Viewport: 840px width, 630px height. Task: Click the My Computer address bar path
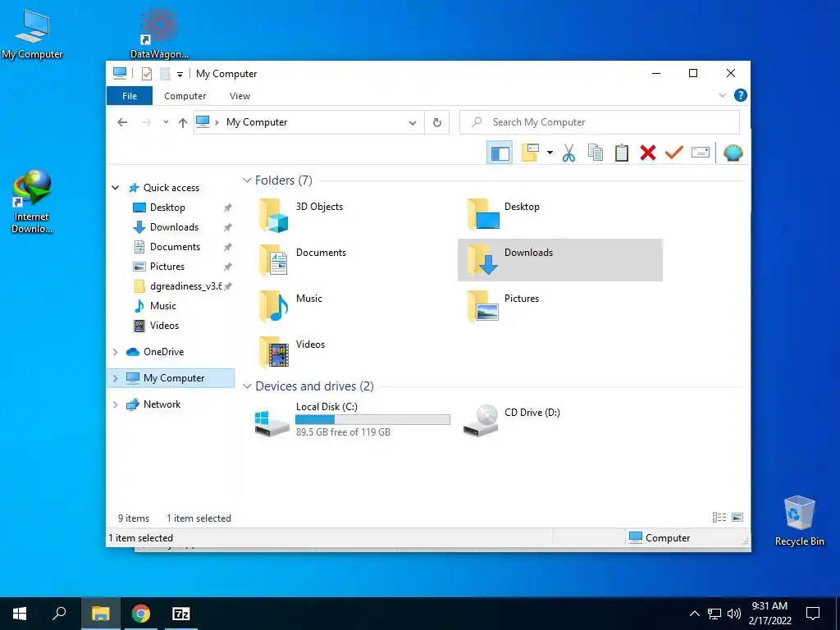(x=257, y=122)
